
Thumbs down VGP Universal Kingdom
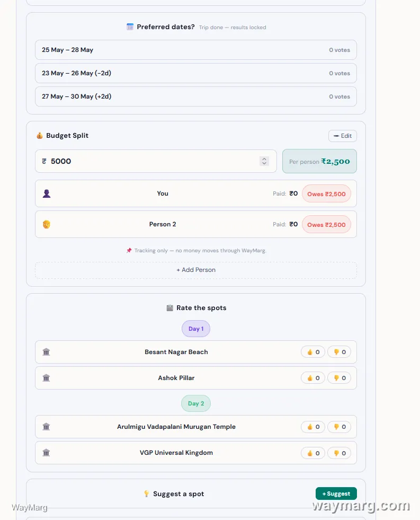[x=339, y=453]
